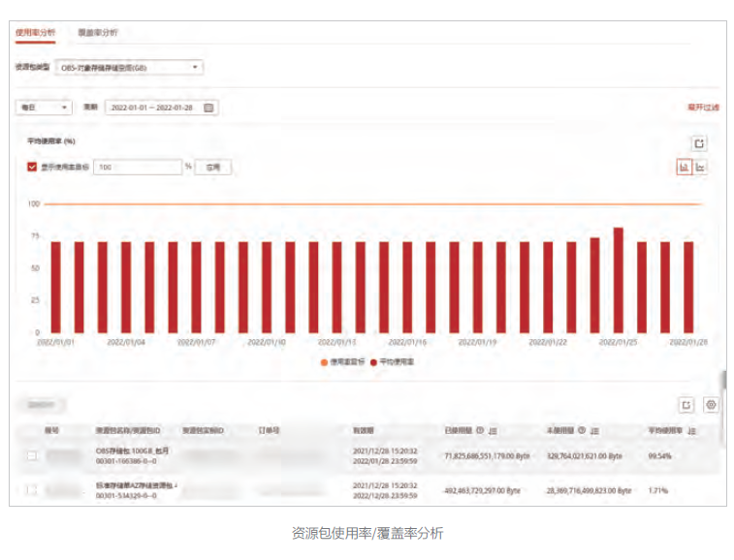
Task: Toggle the red 平均使用率 legend item
Action: click(393, 361)
